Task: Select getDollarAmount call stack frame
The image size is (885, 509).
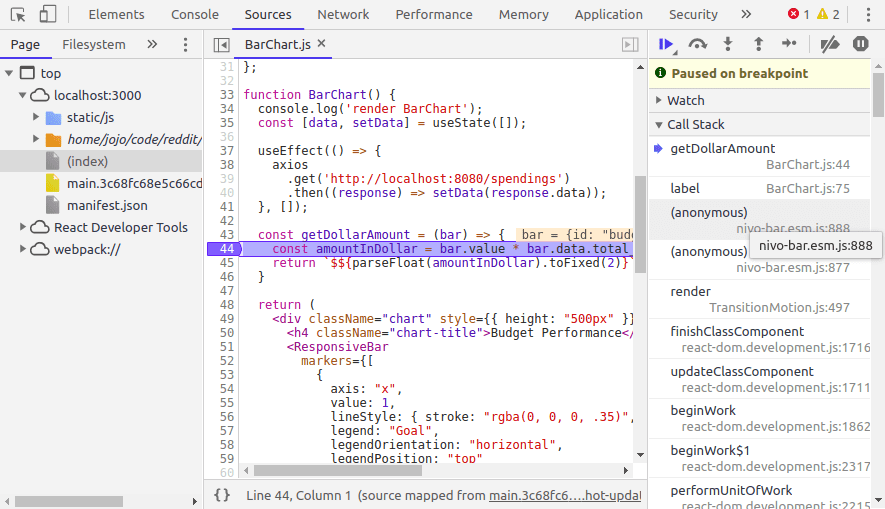Action: (759, 156)
